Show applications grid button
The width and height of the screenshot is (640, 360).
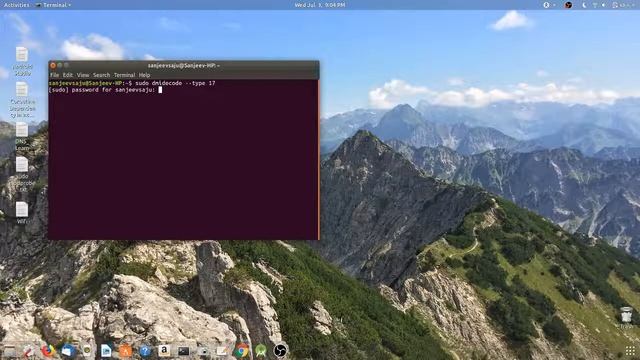click(x=630, y=350)
